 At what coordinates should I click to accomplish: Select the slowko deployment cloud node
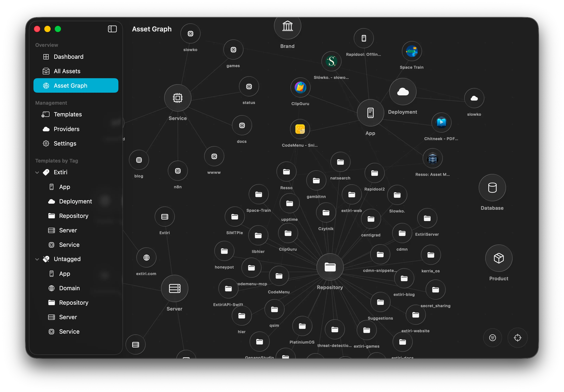point(474,98)
